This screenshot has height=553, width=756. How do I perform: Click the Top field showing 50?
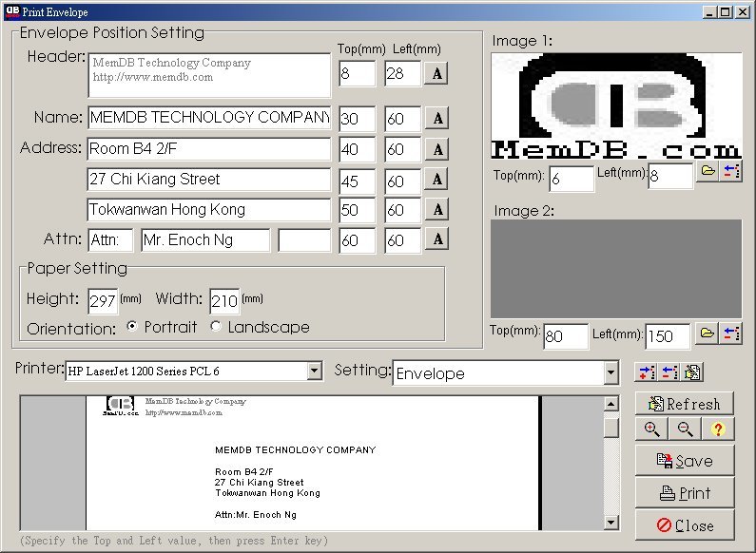coord(357,210)
